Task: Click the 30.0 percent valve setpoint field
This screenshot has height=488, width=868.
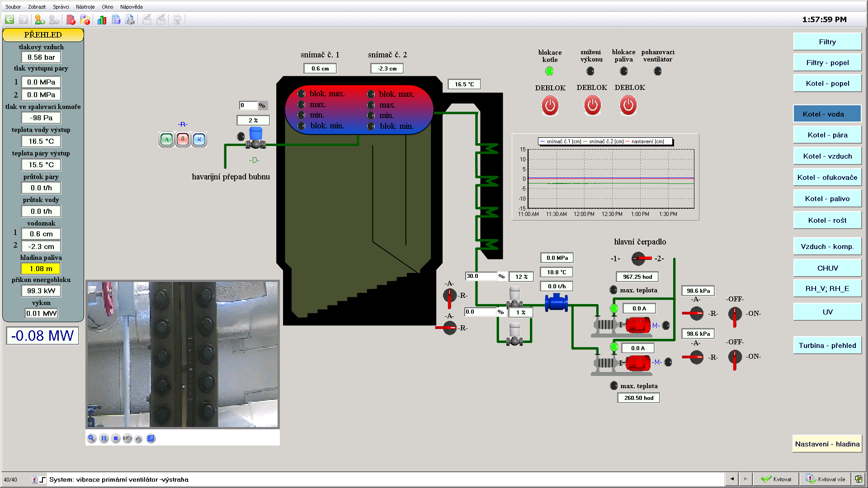Action: pyautogui.click(x=481, y=276)
